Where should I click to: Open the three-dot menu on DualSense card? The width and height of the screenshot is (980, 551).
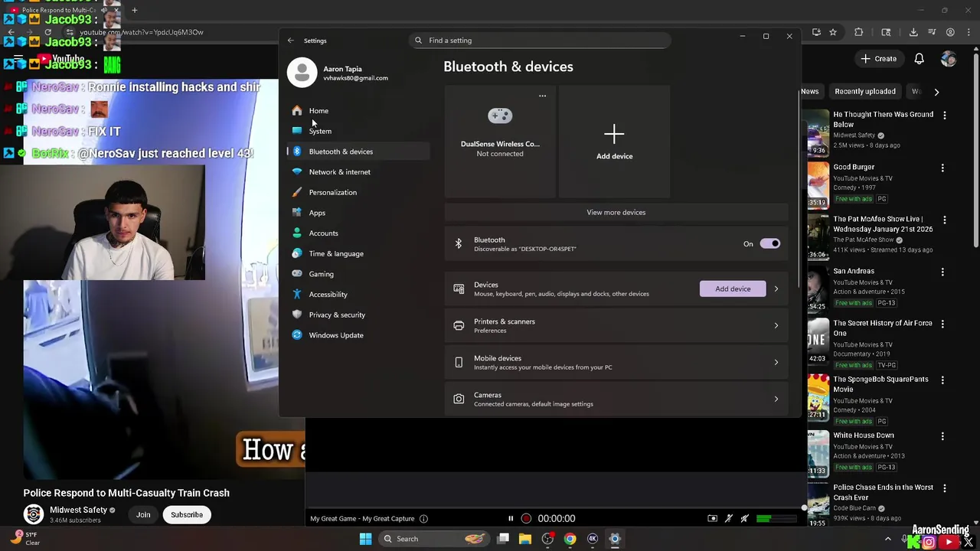542,96
